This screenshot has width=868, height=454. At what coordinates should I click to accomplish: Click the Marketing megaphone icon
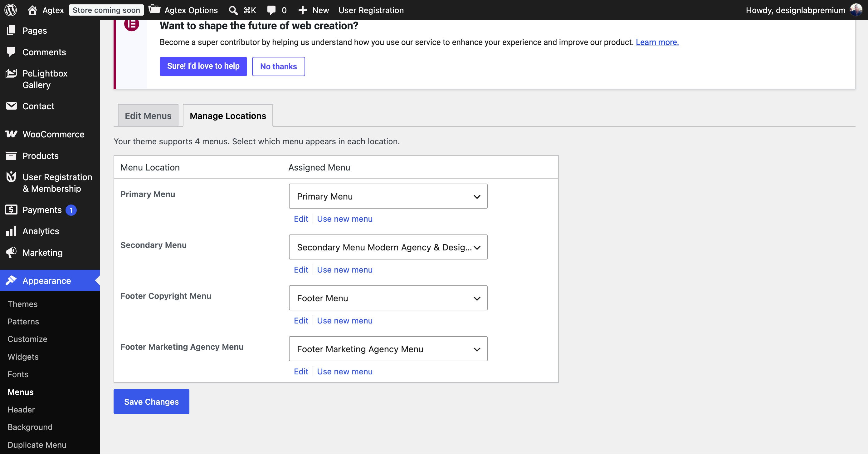11,252
